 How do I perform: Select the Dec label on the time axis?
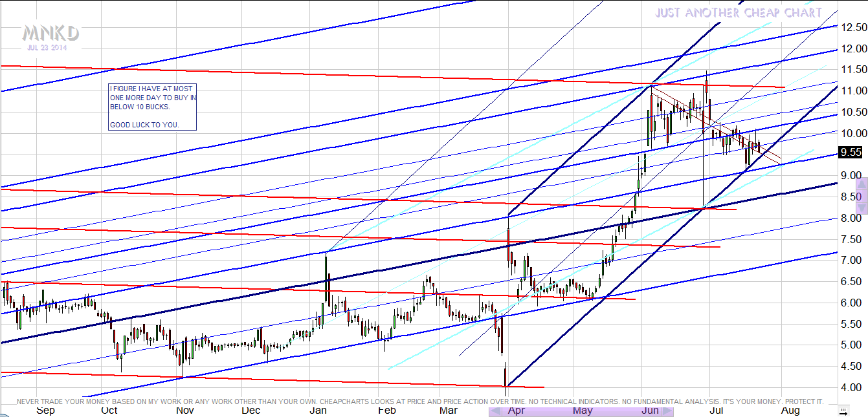(x=250, y=411)
